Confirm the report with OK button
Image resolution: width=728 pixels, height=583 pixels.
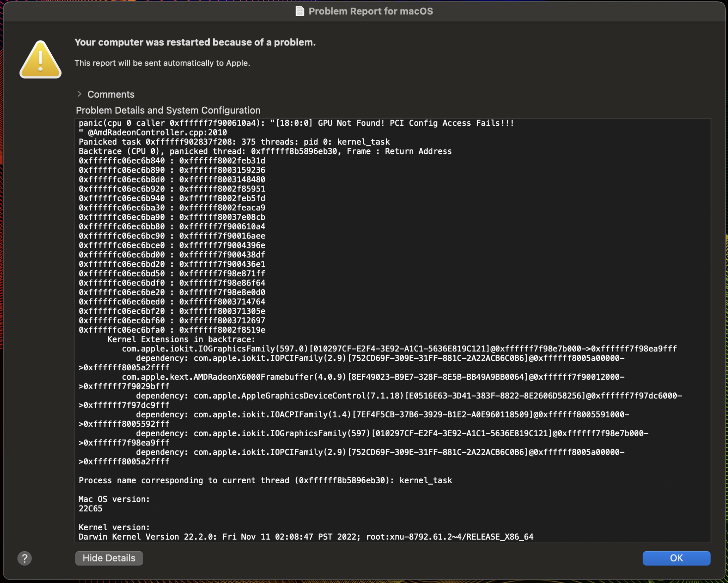coord(676,558)
